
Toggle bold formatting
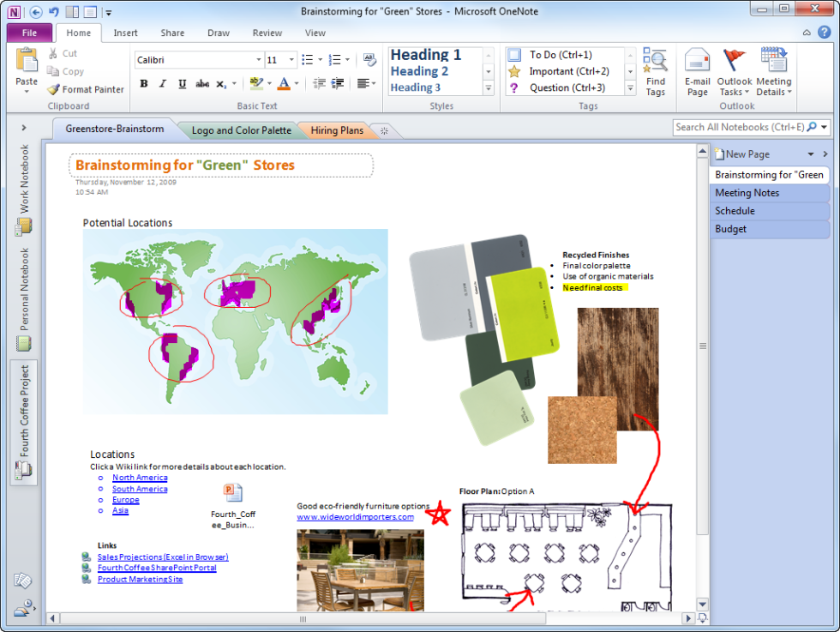pyautogui.click(x=143, y=84)
